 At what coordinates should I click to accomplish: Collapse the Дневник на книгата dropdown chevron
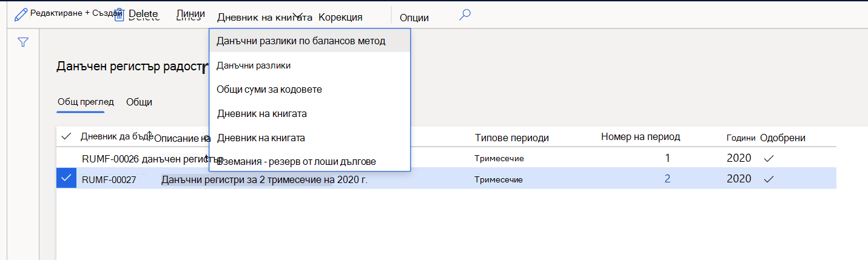pyautogui.click(x=298, y=16)
